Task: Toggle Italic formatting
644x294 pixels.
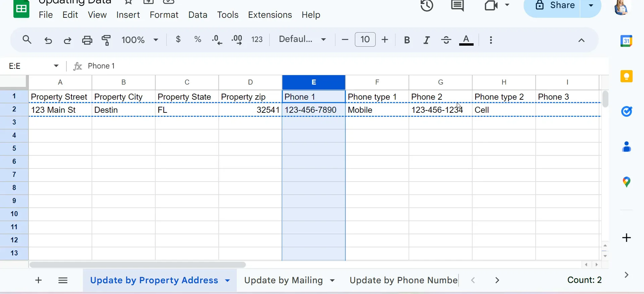Action: 427,40
